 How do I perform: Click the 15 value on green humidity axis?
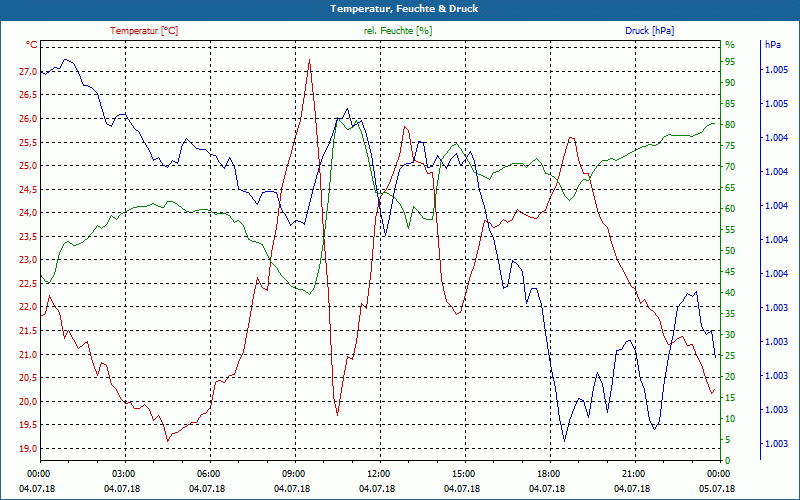[x=730, y=398]
